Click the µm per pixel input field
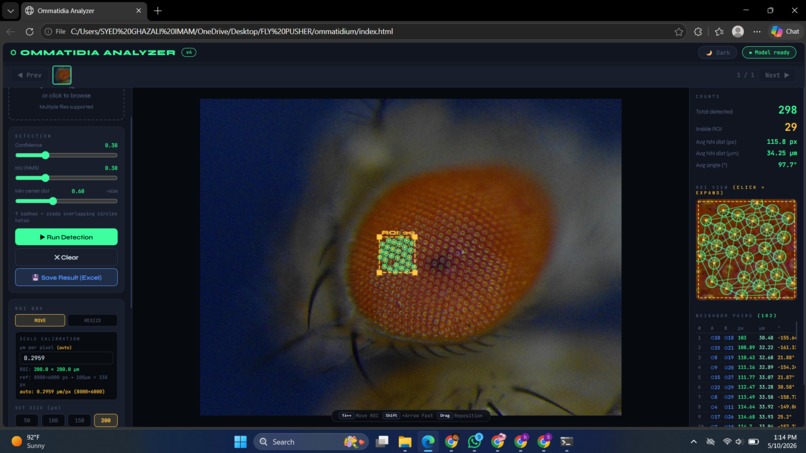 (66, 358)
